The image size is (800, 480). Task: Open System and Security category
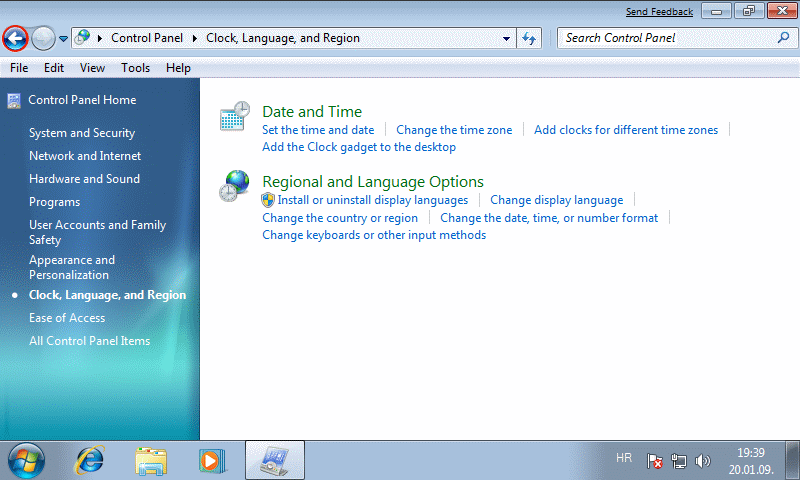point(82,133)
